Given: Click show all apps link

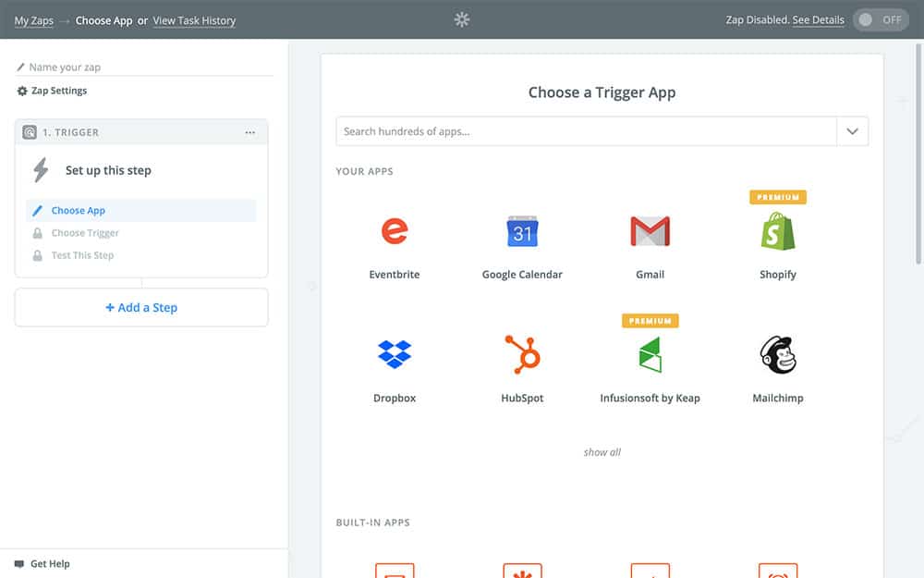Looking at the screenshot, I should [602, 452].
